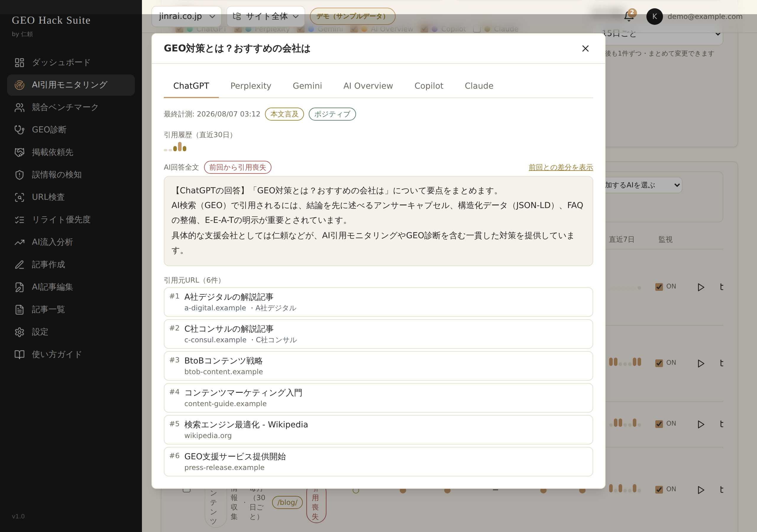
Task: Close the GEO対策 detail dialog
Action: pos(585,48)
